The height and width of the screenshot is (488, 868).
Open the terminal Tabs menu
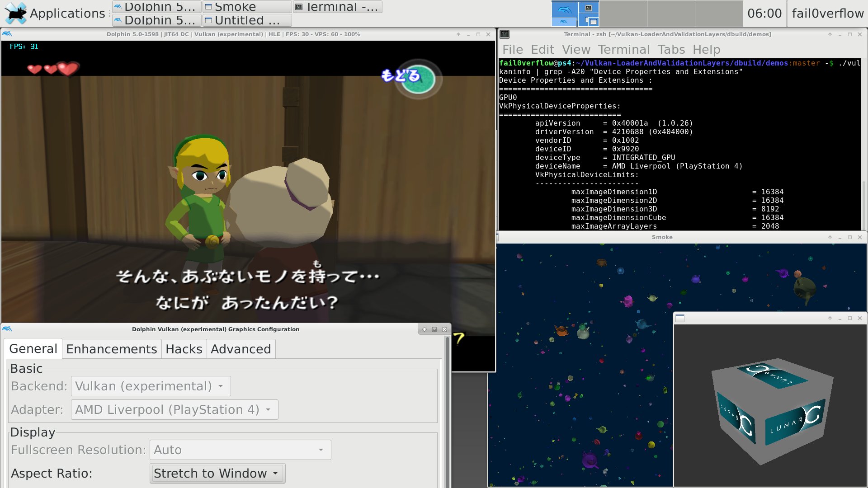coord(671,50)
